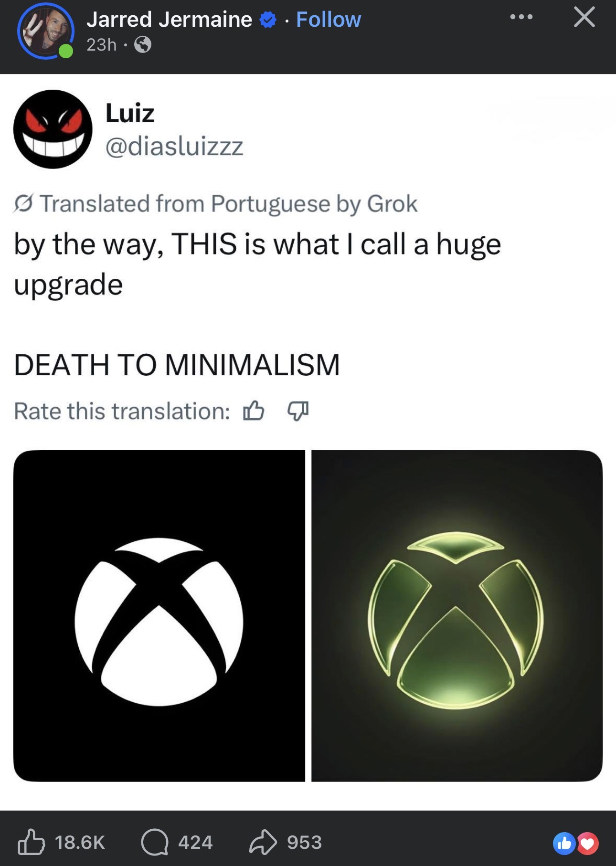Viewport: 616px width, 866px height.
Task: Click the 23h timestamp
Action: coord(101,45)
